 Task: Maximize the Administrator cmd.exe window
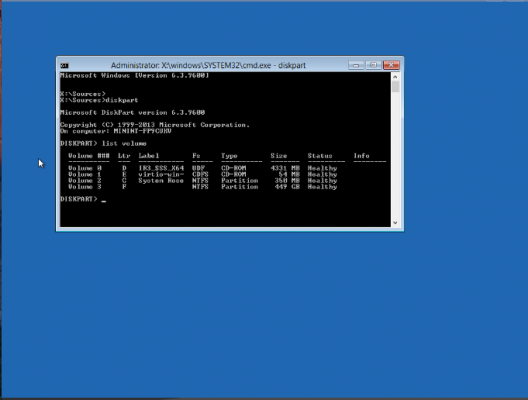click(373, 65)
